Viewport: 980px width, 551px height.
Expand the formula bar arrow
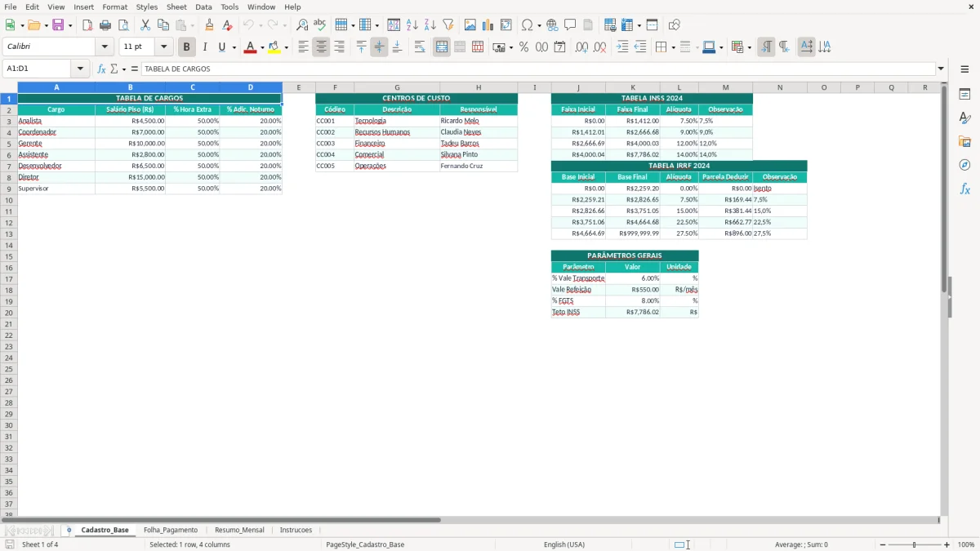941,69
